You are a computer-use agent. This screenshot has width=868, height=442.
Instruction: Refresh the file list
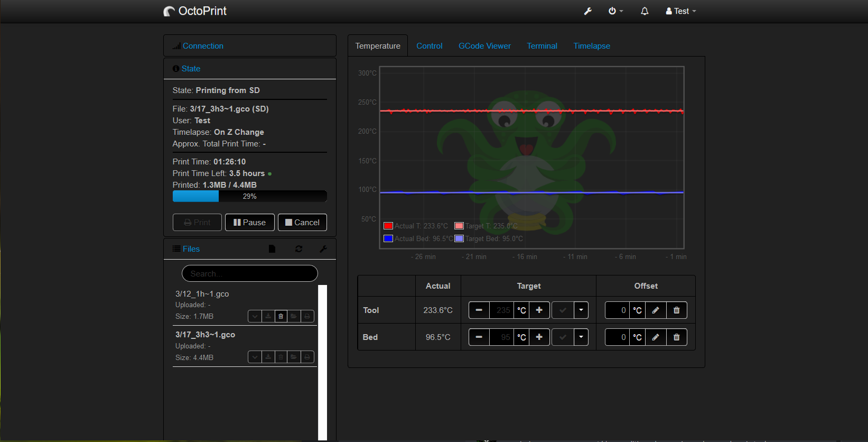(x=299, y=249)
